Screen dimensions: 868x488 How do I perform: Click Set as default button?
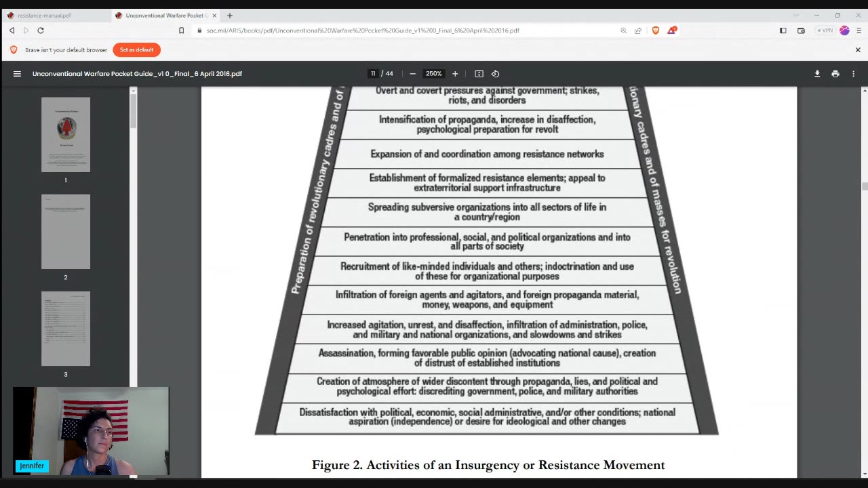[x=137, y=49]
